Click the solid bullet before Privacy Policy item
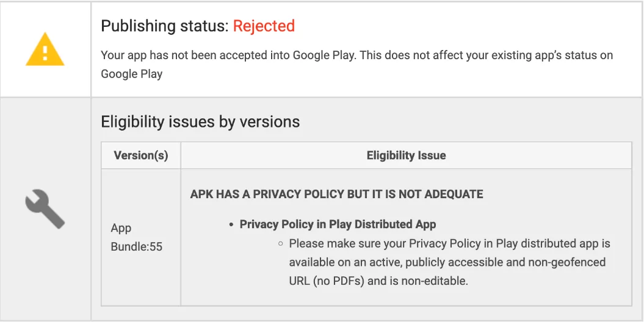644x322 pixels. 231,224
